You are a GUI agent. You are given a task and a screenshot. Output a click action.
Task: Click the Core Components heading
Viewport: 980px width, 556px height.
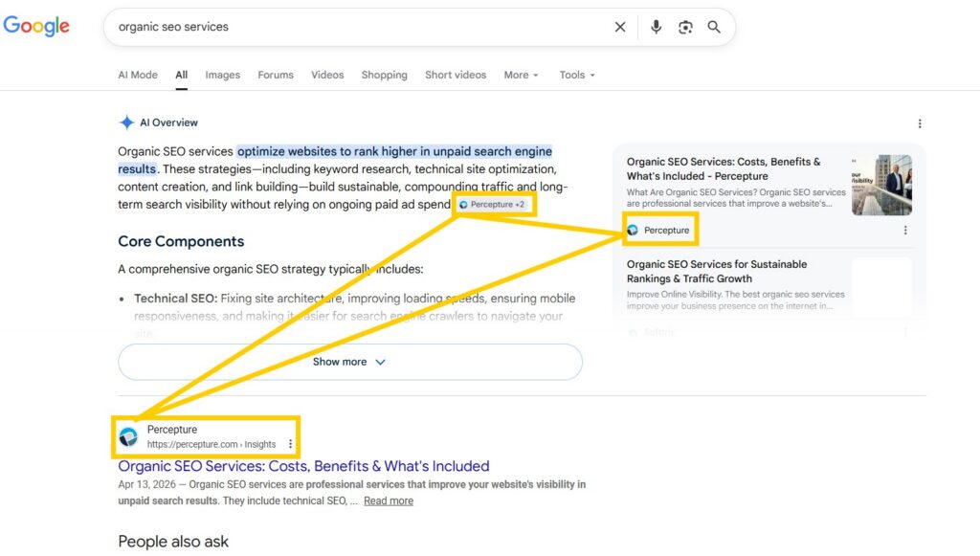click(x=181, y=241)
